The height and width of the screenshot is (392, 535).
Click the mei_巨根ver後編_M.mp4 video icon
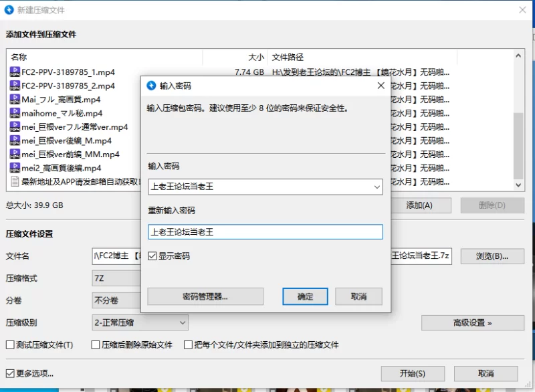(x=15, y=140)
